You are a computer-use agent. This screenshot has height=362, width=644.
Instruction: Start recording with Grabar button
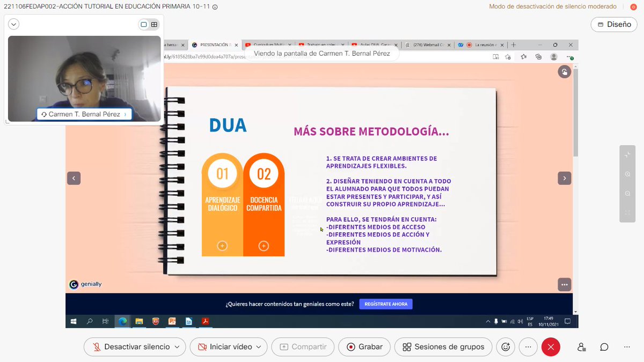(x=364, y=347)
